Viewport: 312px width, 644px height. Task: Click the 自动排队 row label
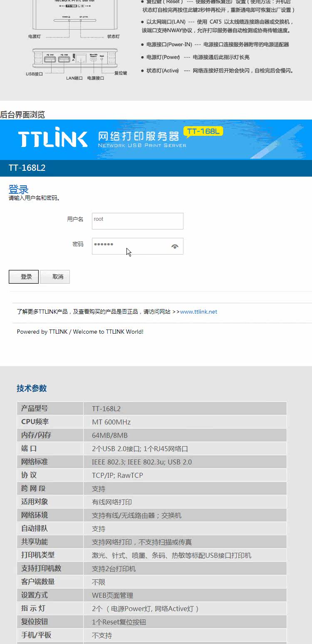click(x=35, y=528)
